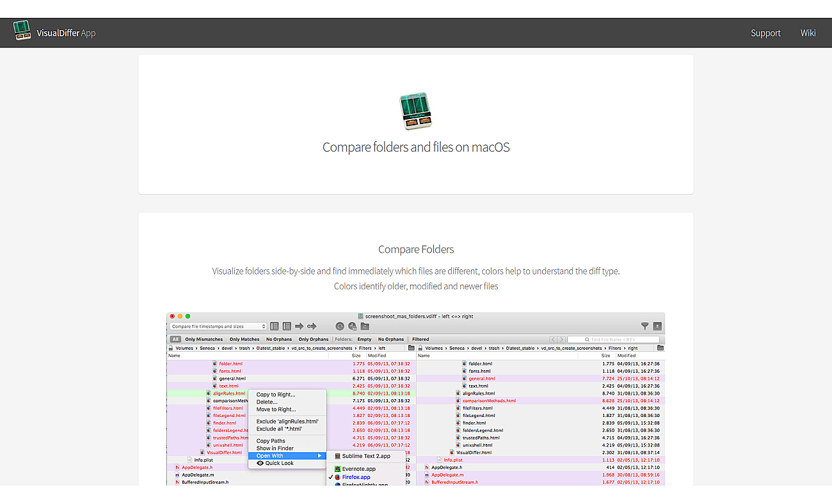Click the circular refresh toolbar icon
Image resolution: width=832 pixels, height=504 pixels.
click(340, 326)
